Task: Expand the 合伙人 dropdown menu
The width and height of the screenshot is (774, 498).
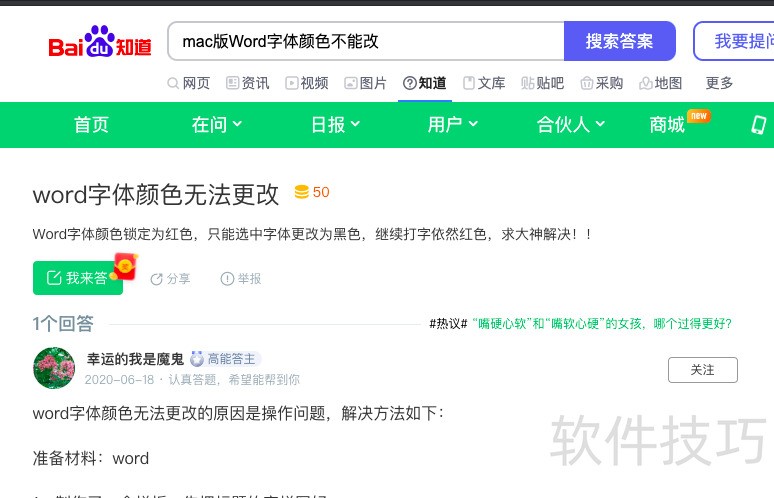Action: click(x=571, y=124)
